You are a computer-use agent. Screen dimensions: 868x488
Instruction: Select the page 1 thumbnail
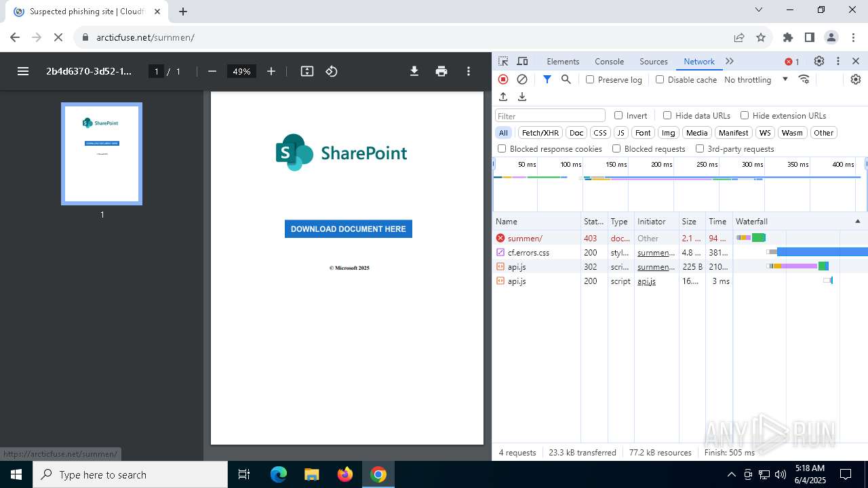pyautogui.click(x=102, y=154)
